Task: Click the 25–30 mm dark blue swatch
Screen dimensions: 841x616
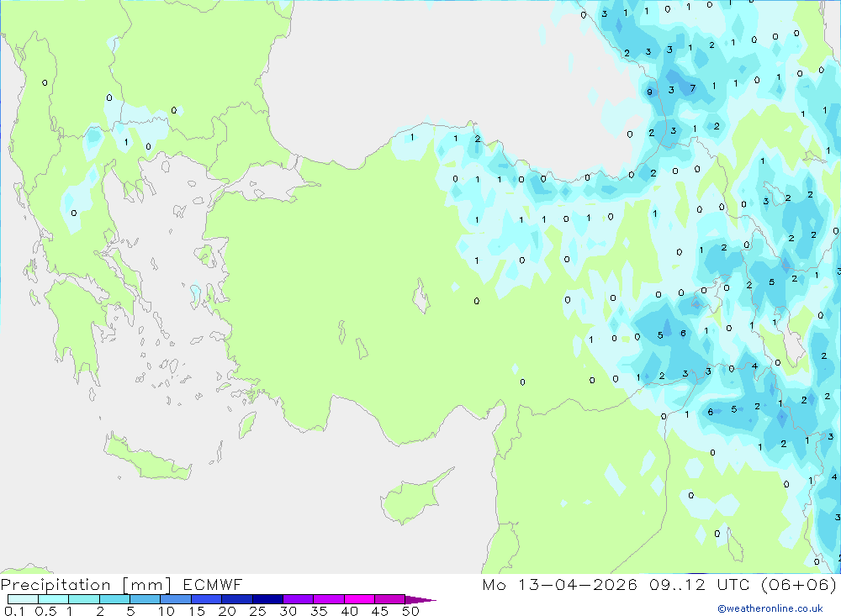Action: point(267,599)
